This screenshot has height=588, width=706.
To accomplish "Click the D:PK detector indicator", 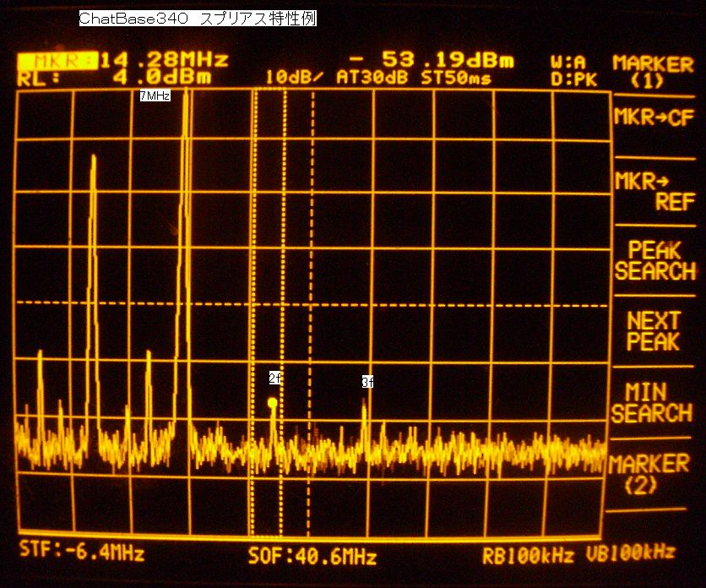I will [x=573, y=79].
